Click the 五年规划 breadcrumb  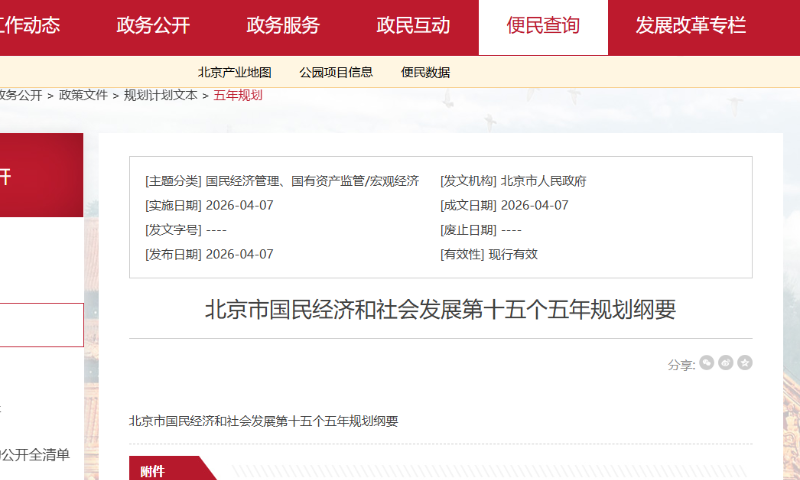(238, 95)
